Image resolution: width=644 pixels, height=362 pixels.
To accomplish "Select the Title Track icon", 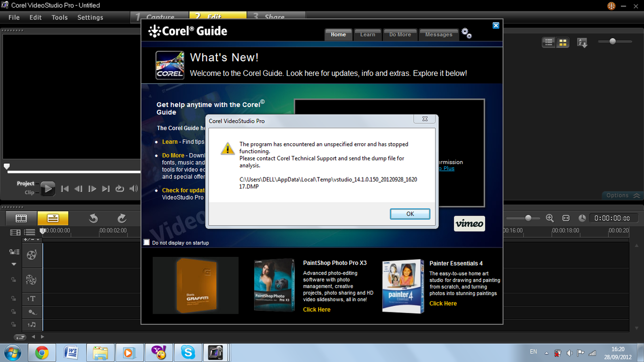I will pyautogui.click(x=32, y=299).
